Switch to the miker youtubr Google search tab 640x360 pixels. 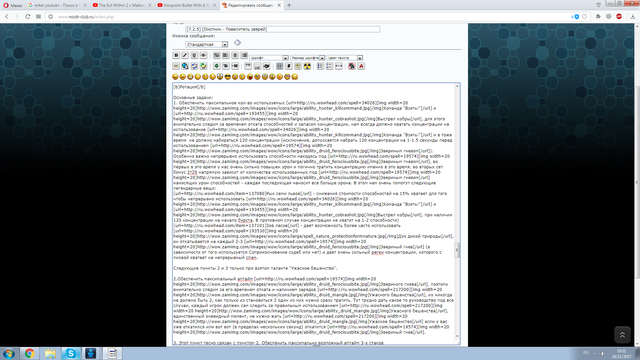coord(57,5)
